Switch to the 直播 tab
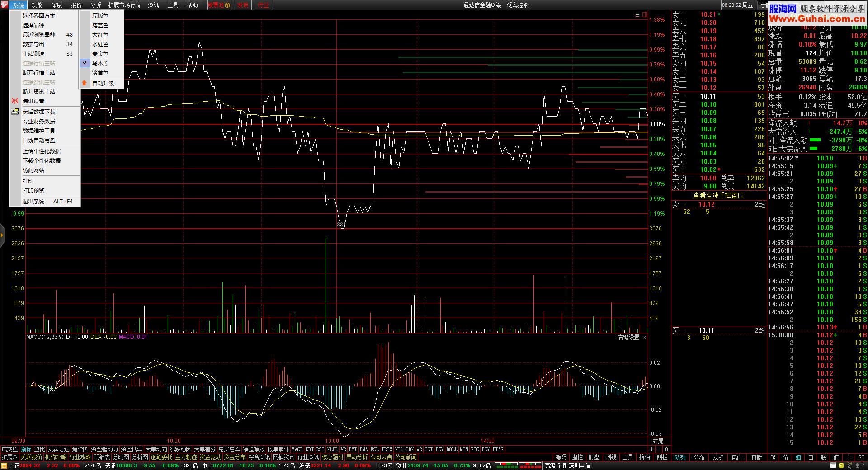 [756, 457]
